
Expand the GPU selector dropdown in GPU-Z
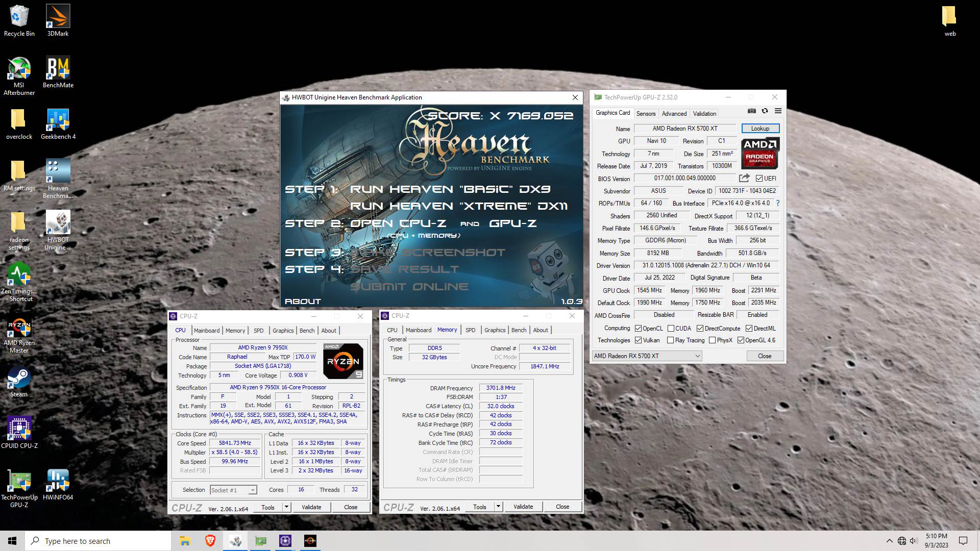pos(647,356)
